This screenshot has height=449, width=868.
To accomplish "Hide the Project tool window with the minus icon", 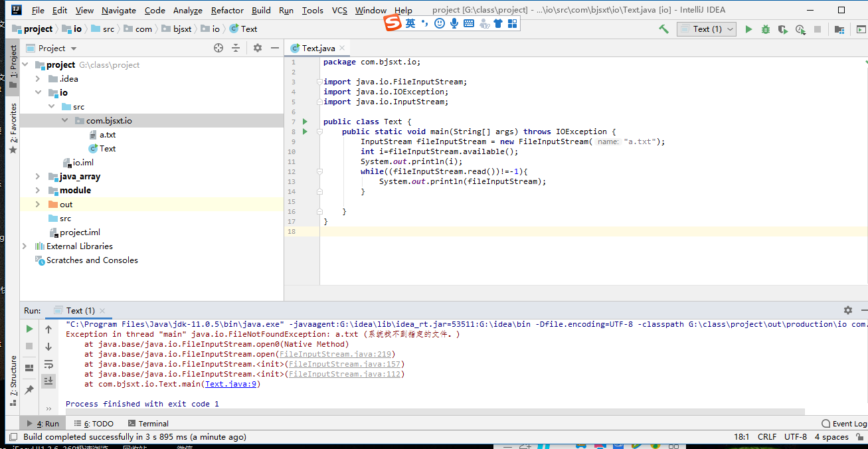I will pos(274,48).
